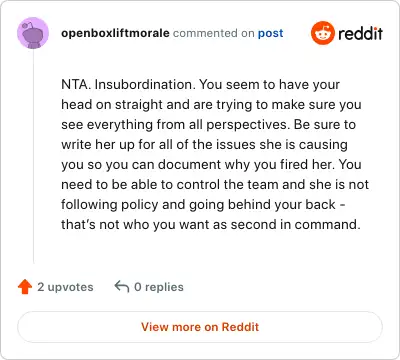Click the comment line "head on straight and are trying"
400x360 pixels.
[211, 105]
